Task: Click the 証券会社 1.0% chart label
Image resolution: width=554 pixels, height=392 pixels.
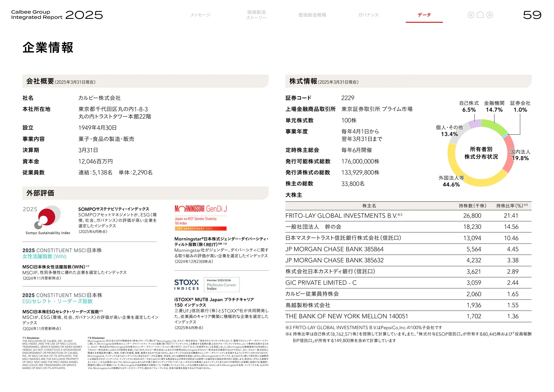Action: [x=520, y=106]
